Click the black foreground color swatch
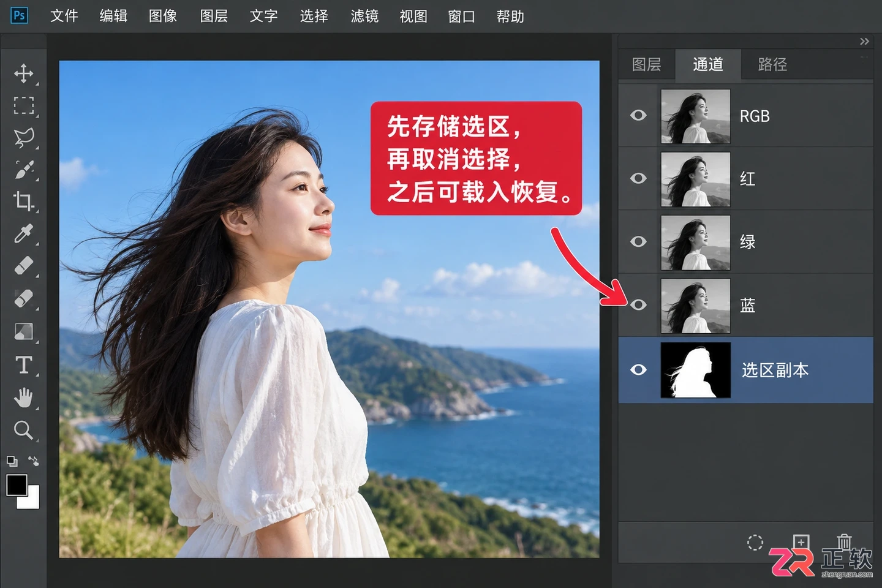This screenshot has height=588, width=882. [x=16, y=485]
